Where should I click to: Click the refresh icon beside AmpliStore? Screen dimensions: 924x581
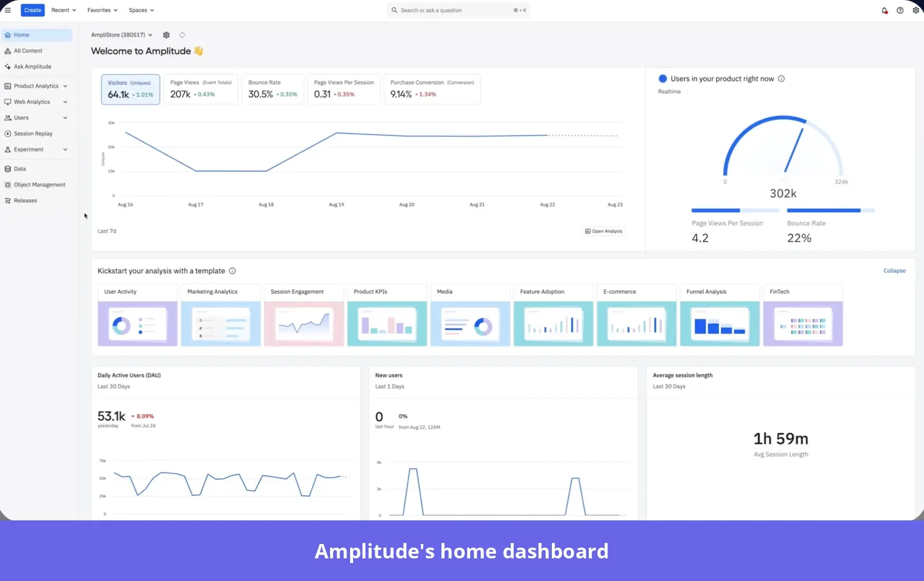tap(182, 35)
